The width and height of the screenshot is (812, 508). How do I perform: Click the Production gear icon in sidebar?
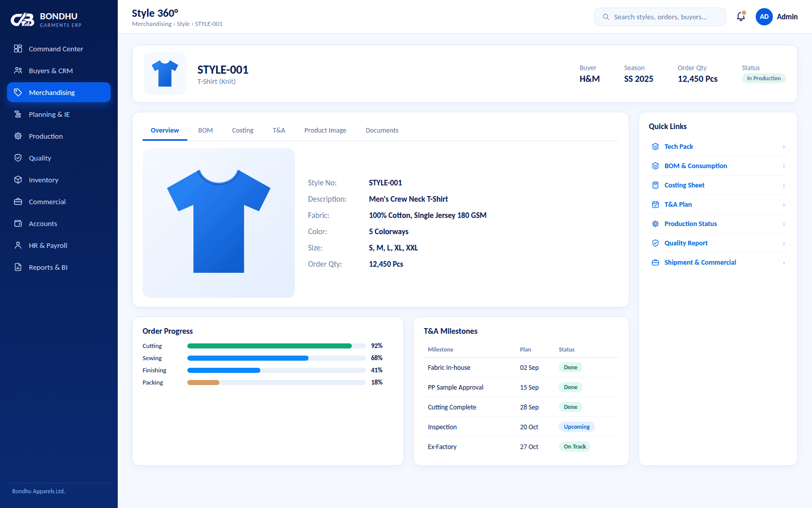pyautogui.click(x=18, y=136)
